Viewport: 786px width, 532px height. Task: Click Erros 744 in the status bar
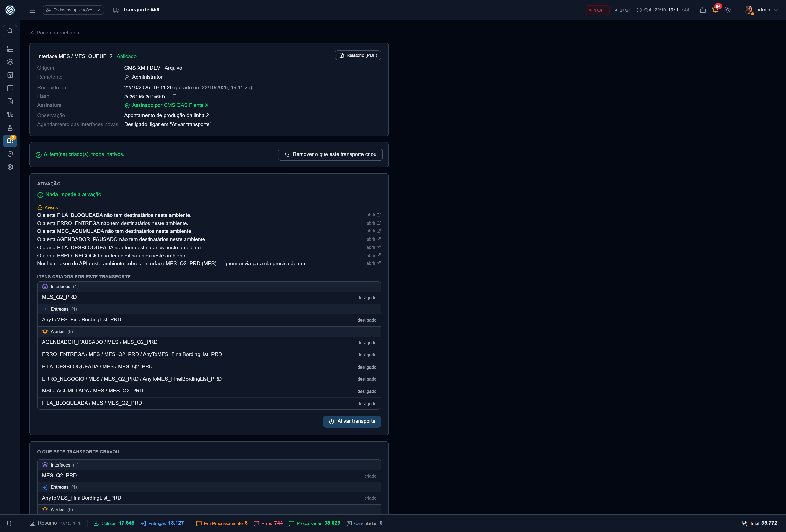click(268, 523)
